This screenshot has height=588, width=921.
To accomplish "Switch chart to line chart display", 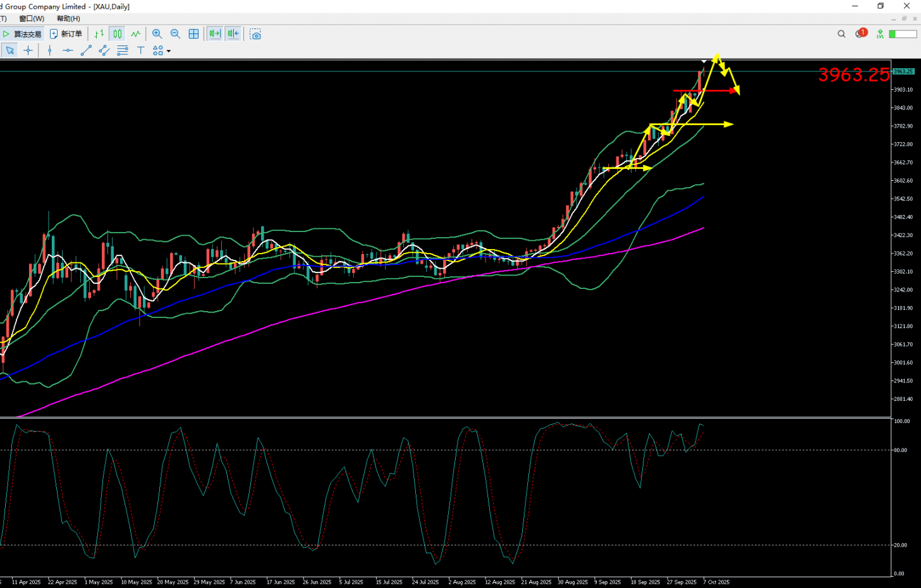I will tap(135, 34).
